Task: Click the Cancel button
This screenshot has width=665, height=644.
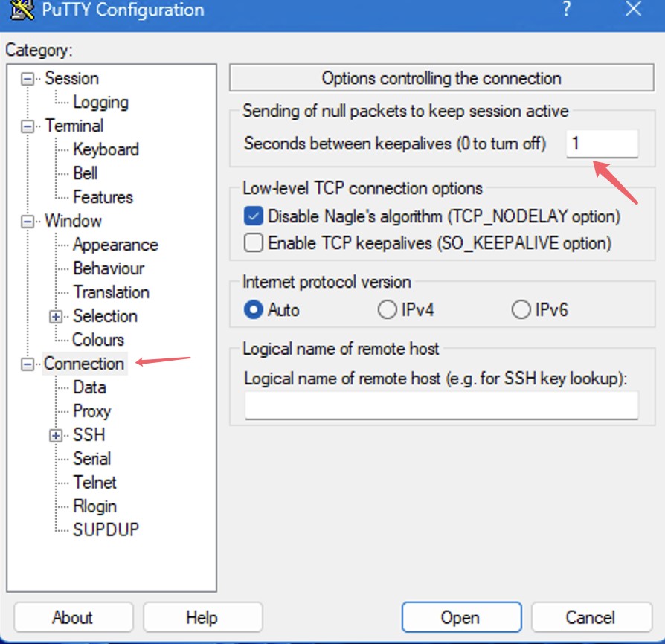Action: (591, 617)
